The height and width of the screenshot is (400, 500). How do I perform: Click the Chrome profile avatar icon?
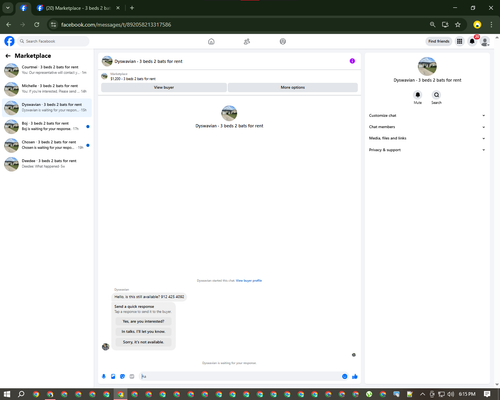[x=477, y=24]
